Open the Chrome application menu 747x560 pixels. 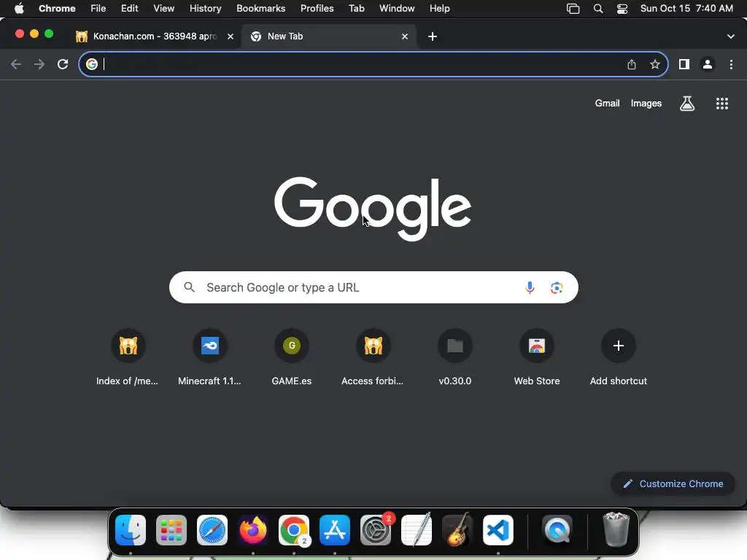click(x=57, y=9)
